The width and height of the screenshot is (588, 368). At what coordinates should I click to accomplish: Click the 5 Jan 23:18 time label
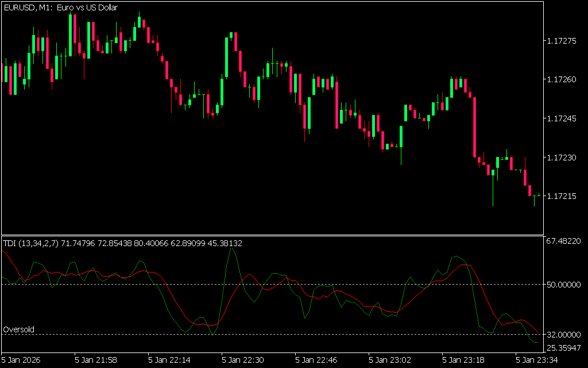coord(464,360)
